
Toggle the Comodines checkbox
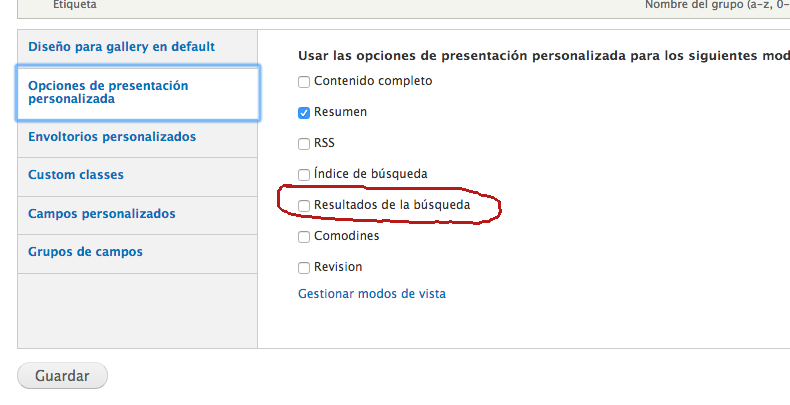304,236
